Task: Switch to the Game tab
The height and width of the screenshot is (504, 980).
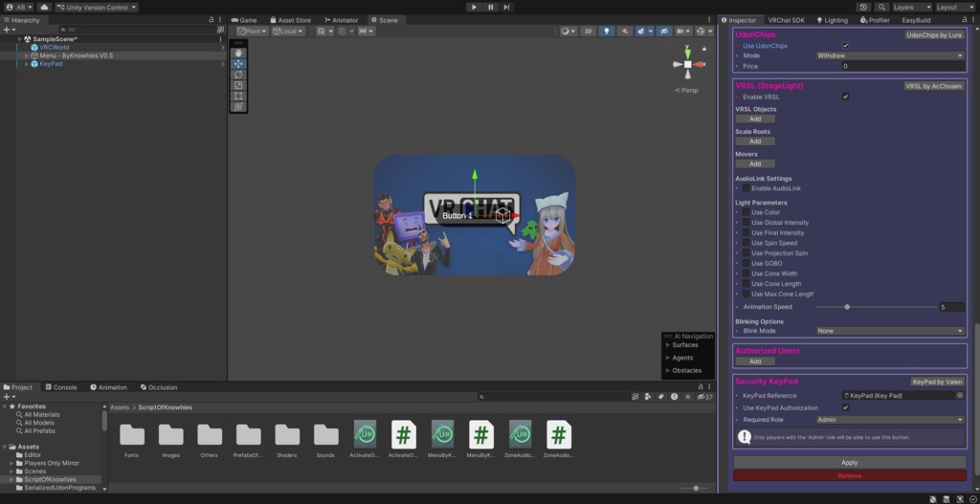Action: tap(244, 20)
